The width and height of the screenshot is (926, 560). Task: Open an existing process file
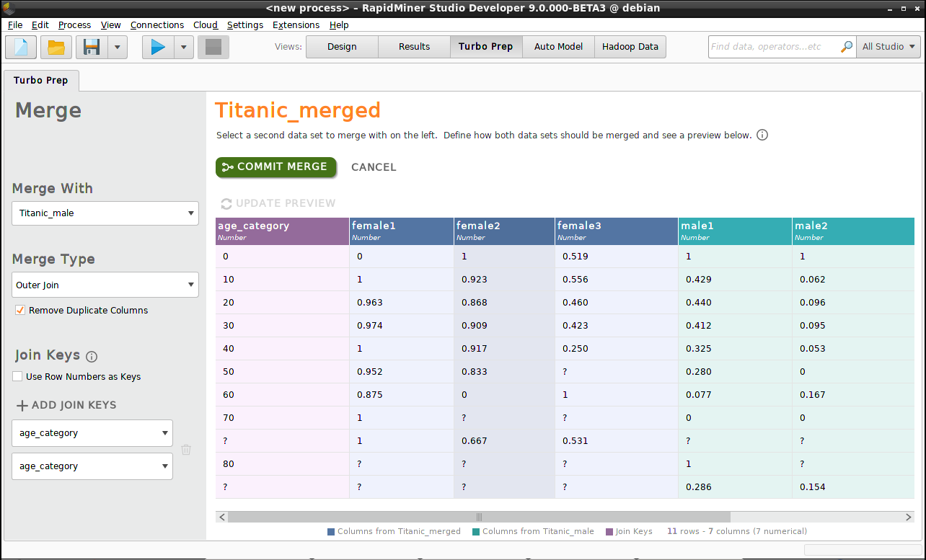pos(55,46)
